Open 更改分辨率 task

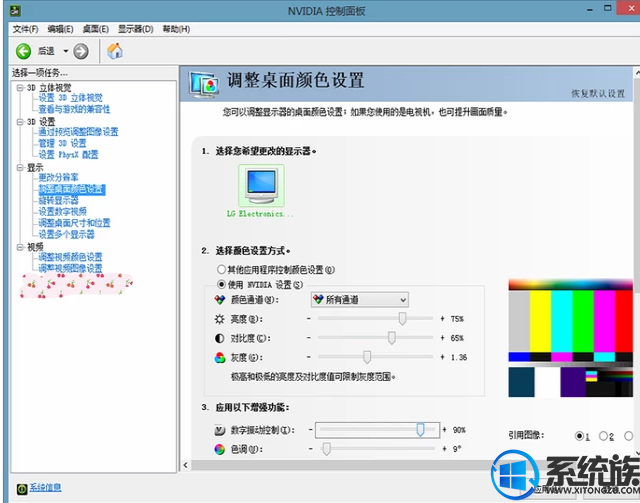click(58, 178)
